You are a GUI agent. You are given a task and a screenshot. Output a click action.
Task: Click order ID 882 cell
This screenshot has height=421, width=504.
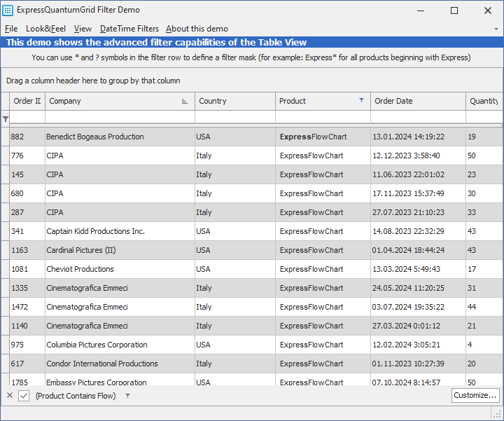[x=27, y=137]
